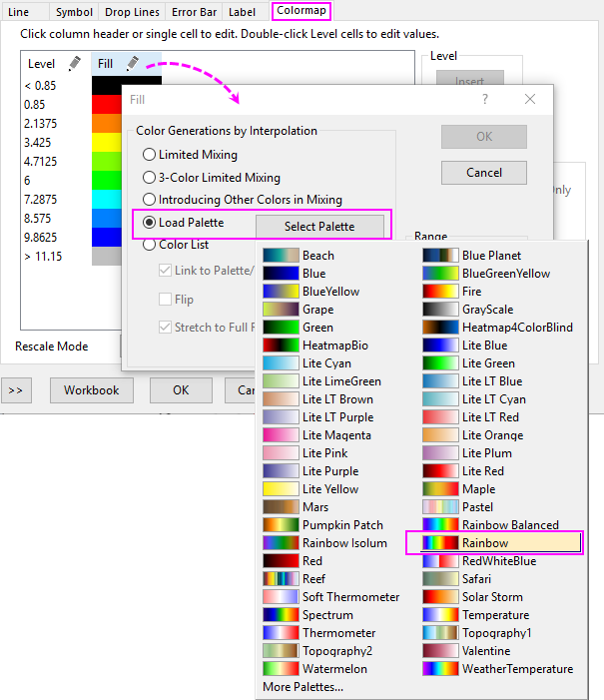
Task: Select the Thermometer palette
Action: (x=319, y=633)
